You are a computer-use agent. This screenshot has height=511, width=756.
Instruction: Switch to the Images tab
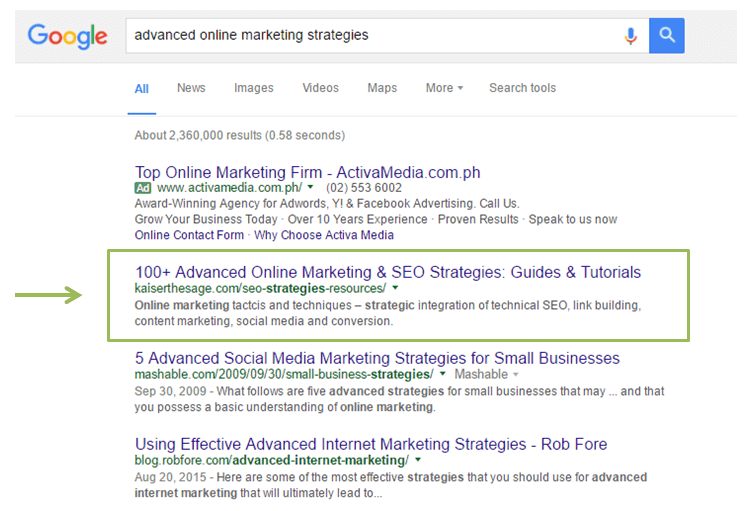point(254,88)
